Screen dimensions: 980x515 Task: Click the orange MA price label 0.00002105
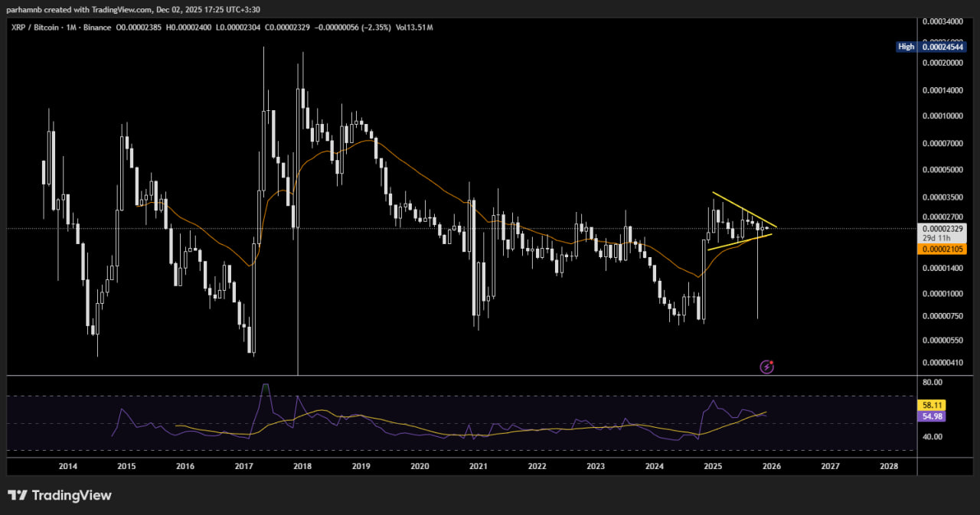point(941,249)
